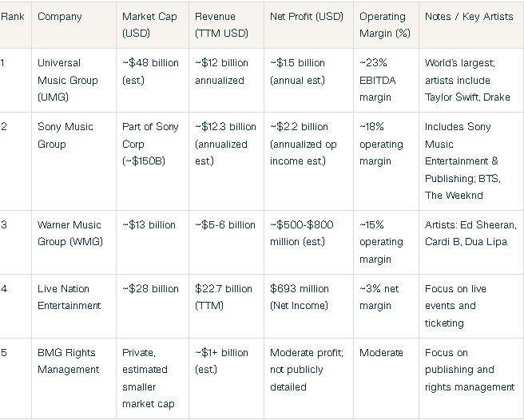Select the live events and ticketing cell

455,306
